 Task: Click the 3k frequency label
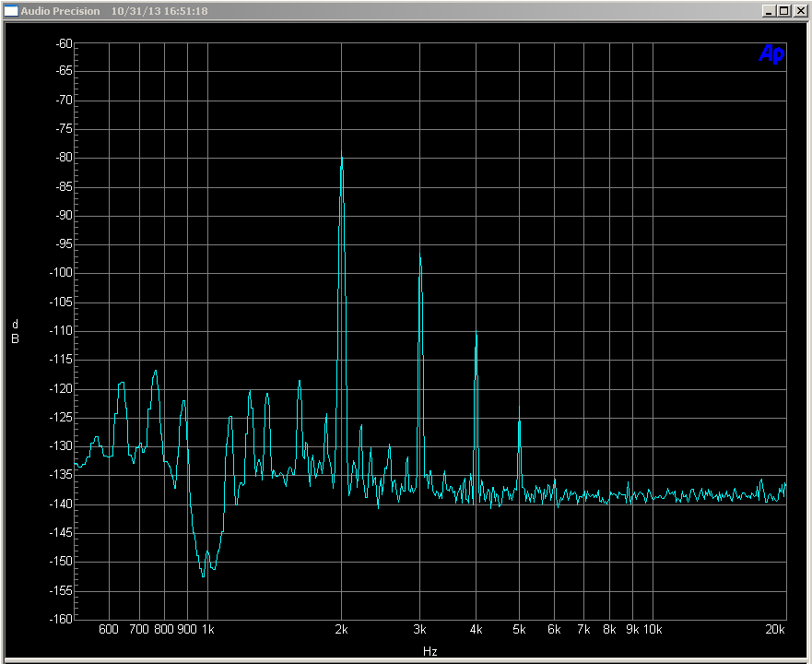tap(419, 629)
